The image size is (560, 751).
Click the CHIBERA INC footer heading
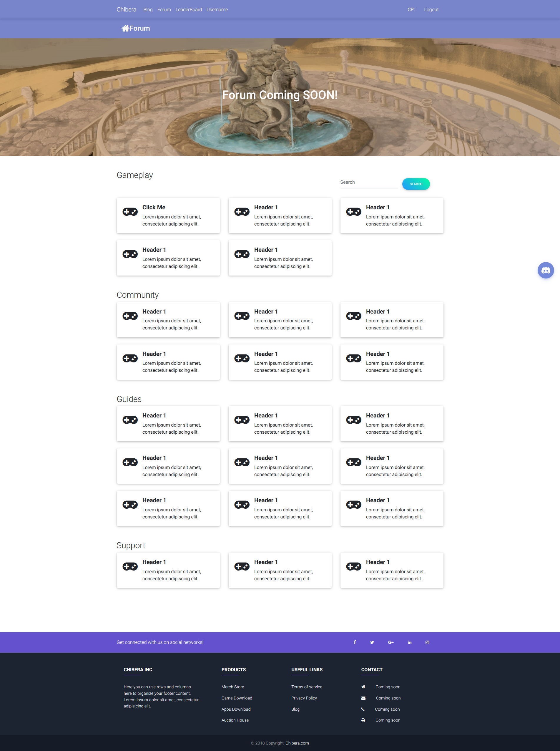[138, 670]
